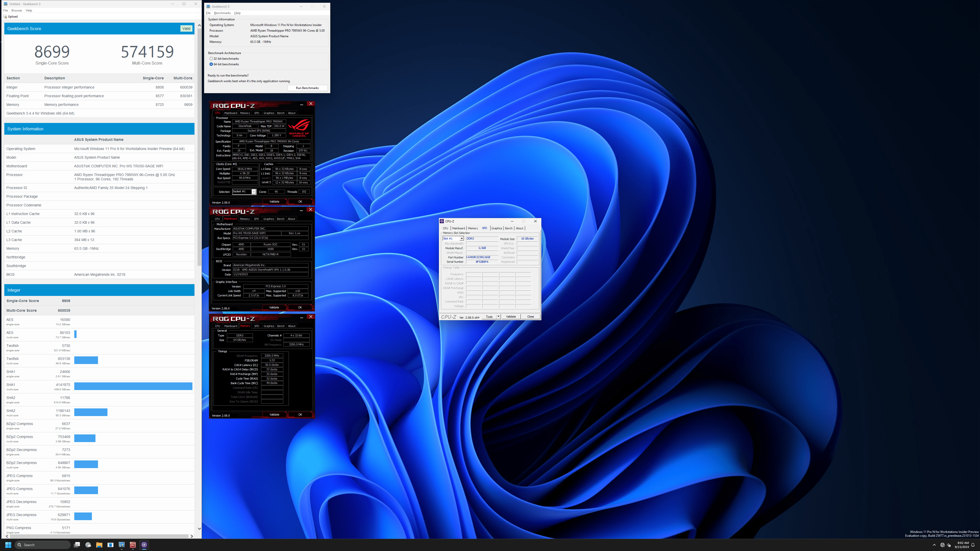Image resolution: width=980 pixels, height=551 pixels.
Task: Click vertical scrollbar in Geekbench results
Action: click(199, 147)
